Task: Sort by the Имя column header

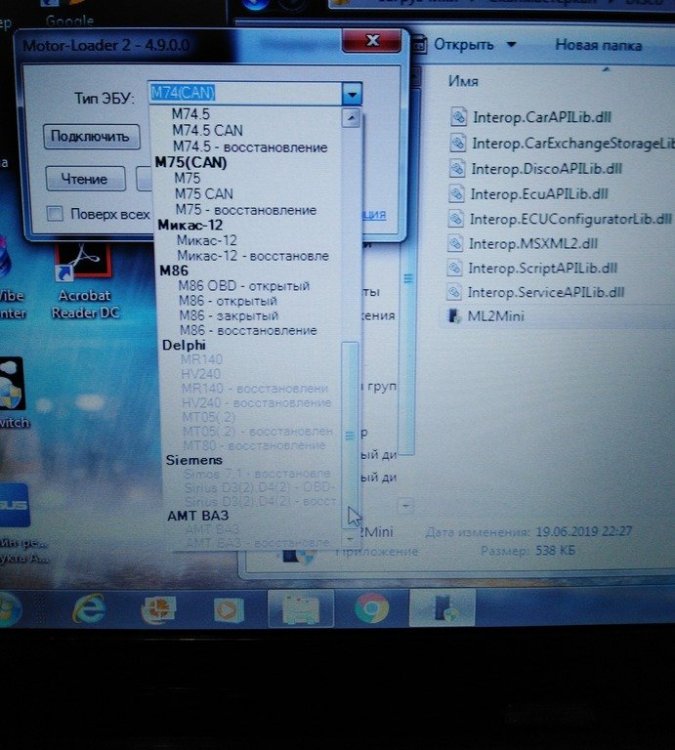Action: [463, 81]
